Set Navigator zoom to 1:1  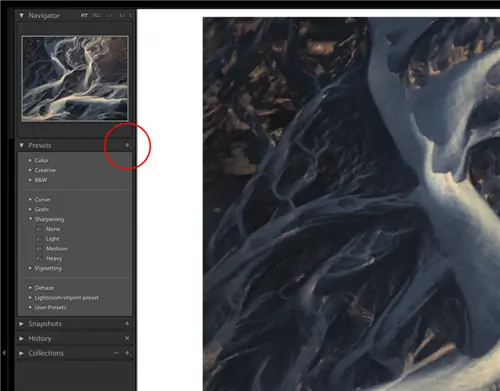tap(109, 15)
